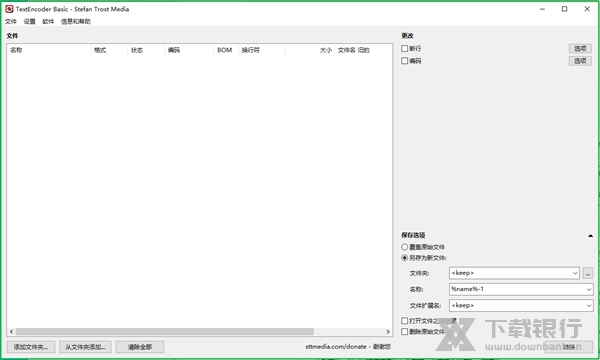Click the folder browse "..." button
Image resolution: width=600 pixels, height=360 pixels.
[x=588, y=273]
